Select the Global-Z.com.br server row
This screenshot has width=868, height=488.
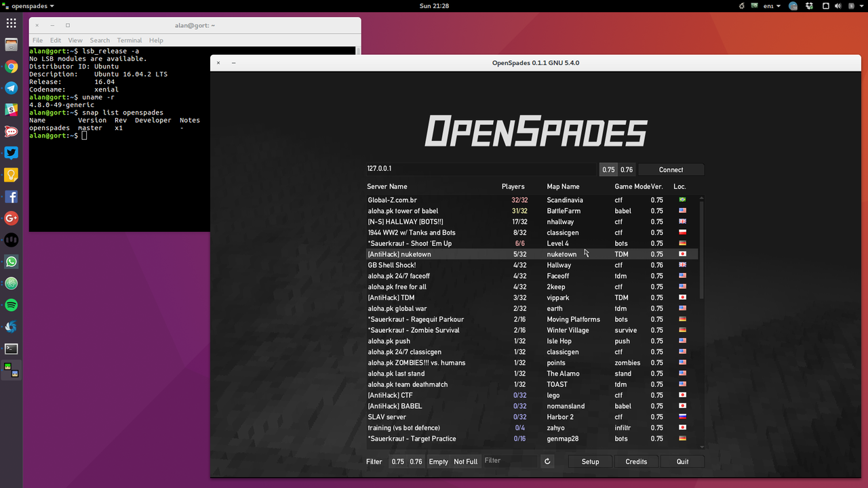tap(532, 200)
